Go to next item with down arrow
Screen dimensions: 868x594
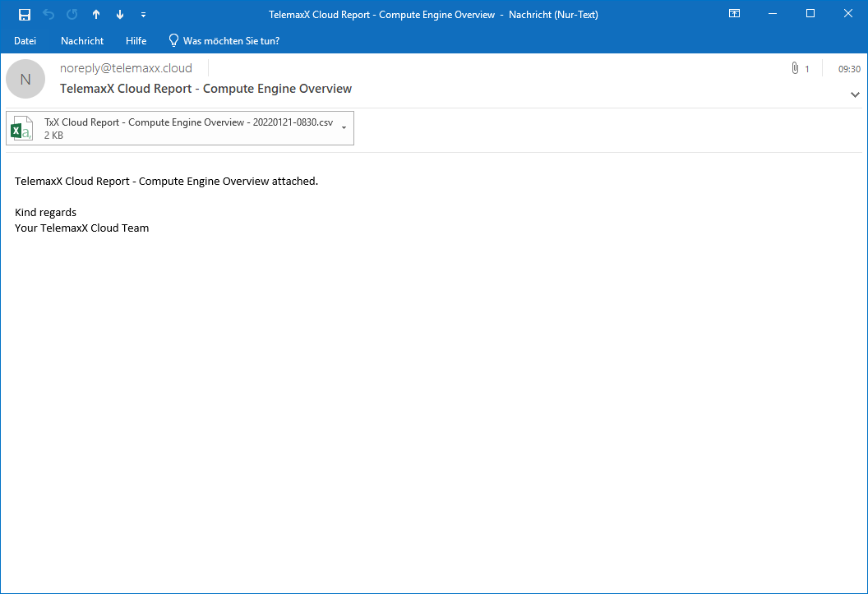(120, 15)
